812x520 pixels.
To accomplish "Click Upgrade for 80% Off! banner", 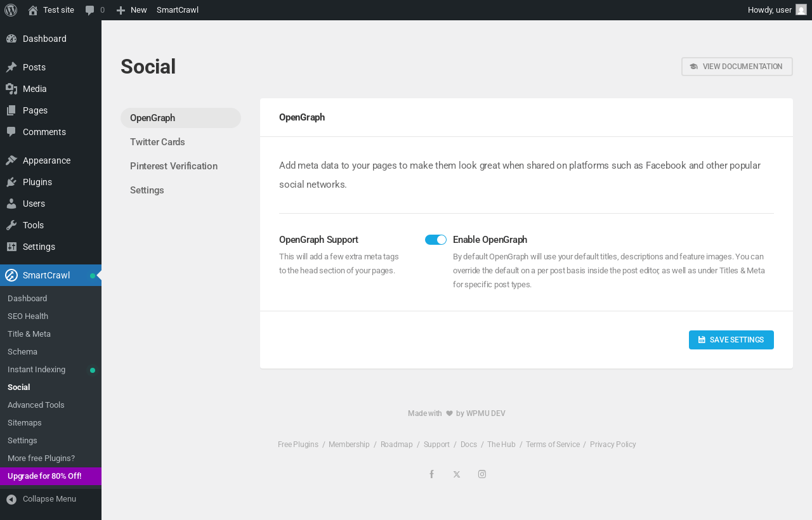I will (x=51, y=476).
